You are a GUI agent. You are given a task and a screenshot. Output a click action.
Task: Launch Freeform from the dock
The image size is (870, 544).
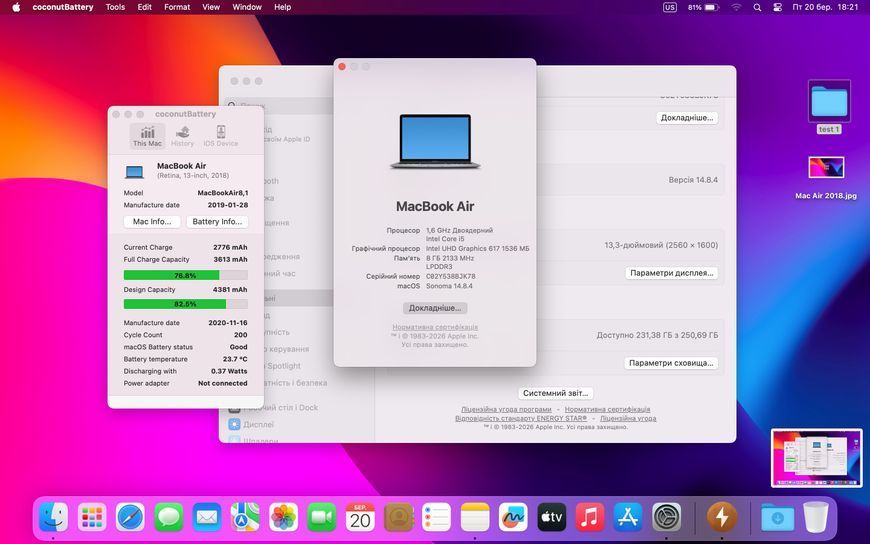[x=513, y=517]
